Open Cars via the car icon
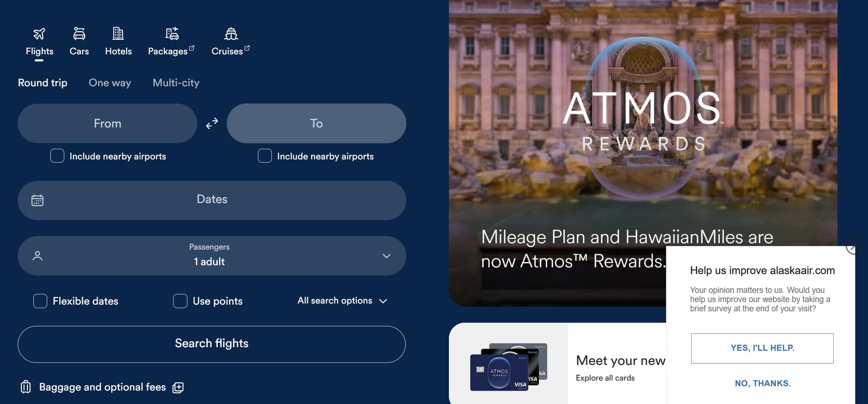 (x=79, y=34)
